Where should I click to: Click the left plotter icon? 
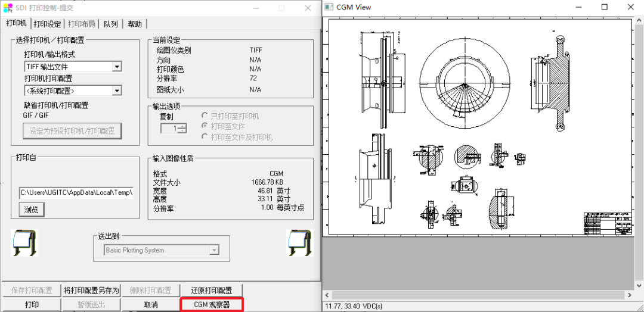[24, 242]
